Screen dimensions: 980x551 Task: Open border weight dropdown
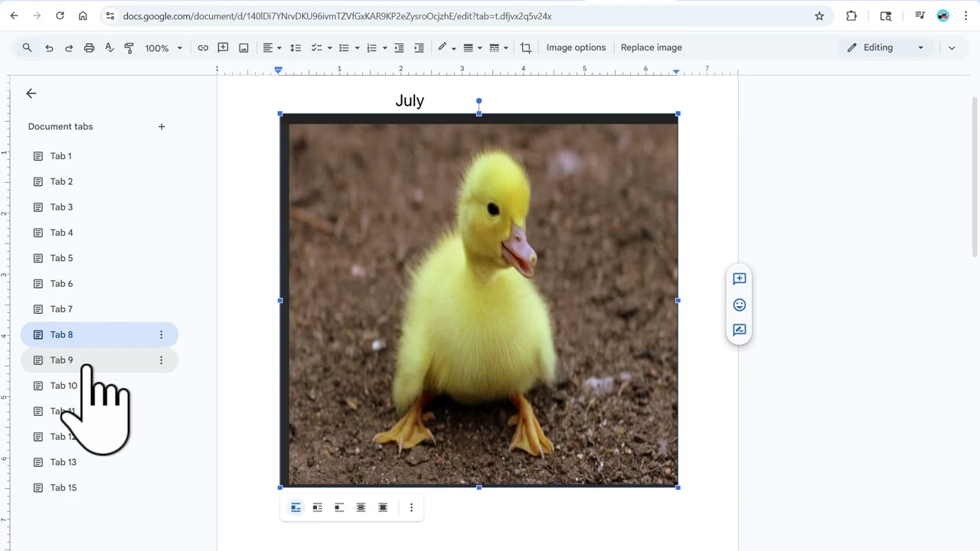coord(472,47)
